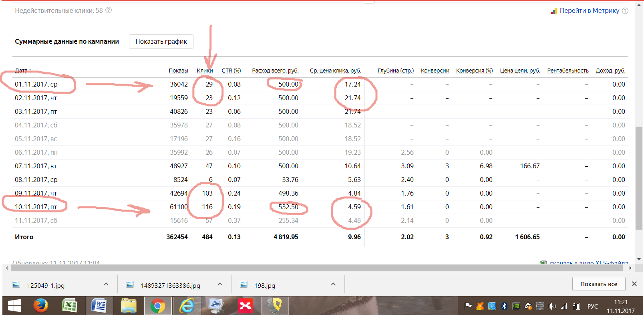Click total goal cost 1 606.65

527,237
